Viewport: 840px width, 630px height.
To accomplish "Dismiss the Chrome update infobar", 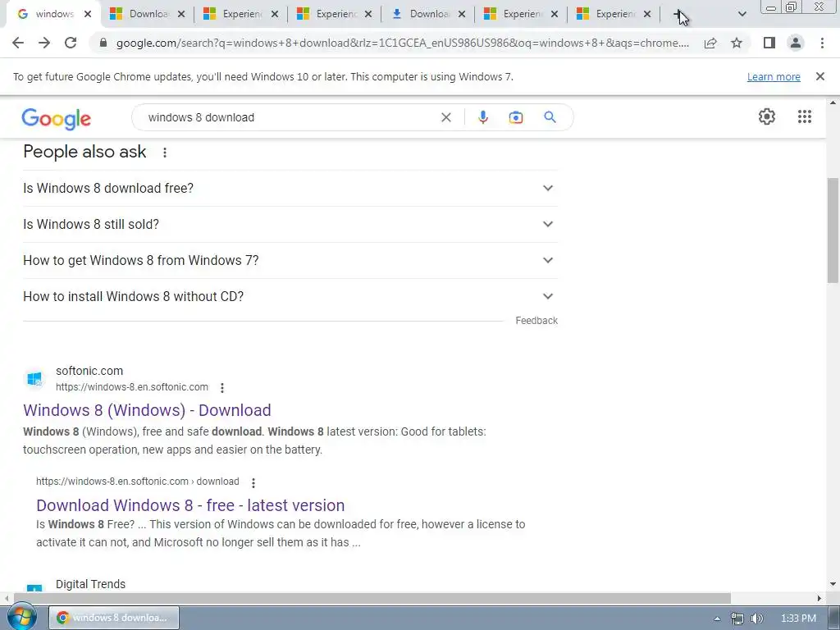I will point(819,76).
